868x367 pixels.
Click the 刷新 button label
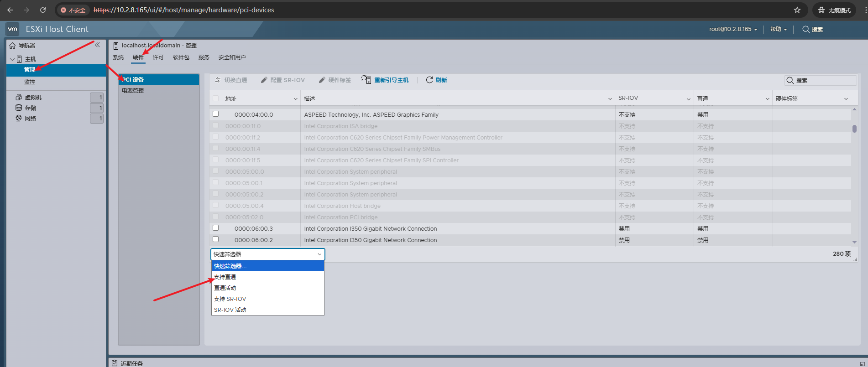coord(441,80)
